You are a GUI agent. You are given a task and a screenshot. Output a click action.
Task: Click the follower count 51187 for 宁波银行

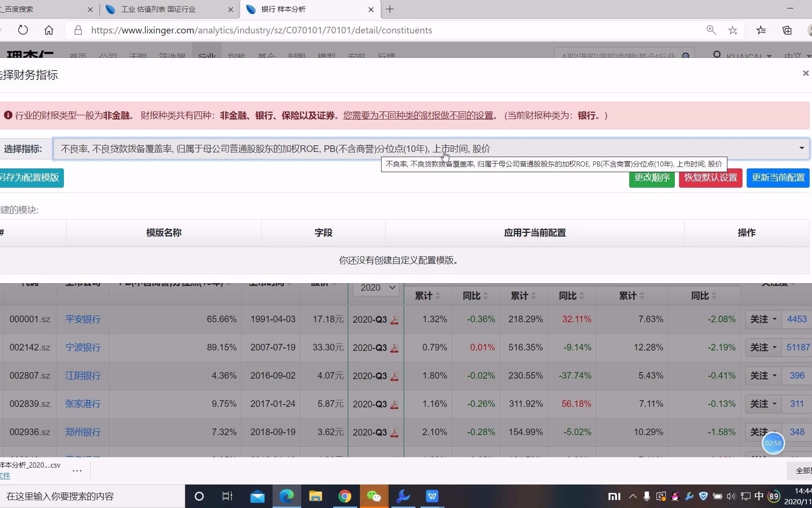[x=798, y=348]
